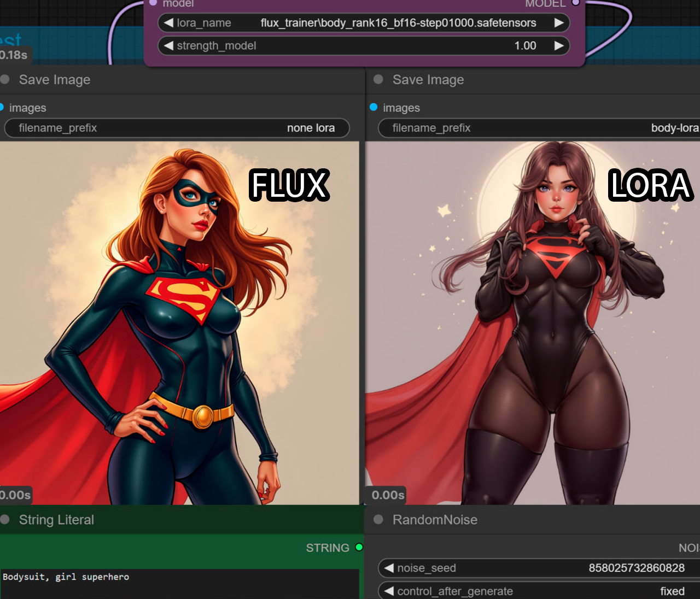This screenshot has width=700, height=599.
Task: Increase strength_model with its right arrow
Action: [559, 46]
